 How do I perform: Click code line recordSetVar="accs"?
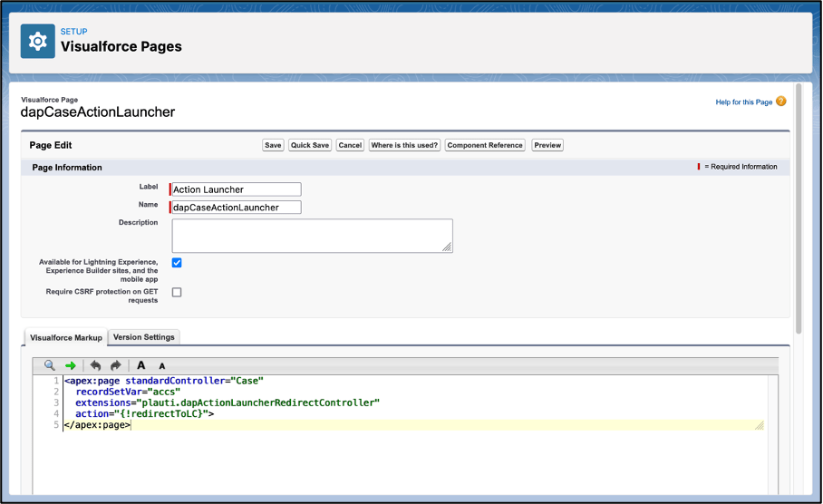[128, 392]
